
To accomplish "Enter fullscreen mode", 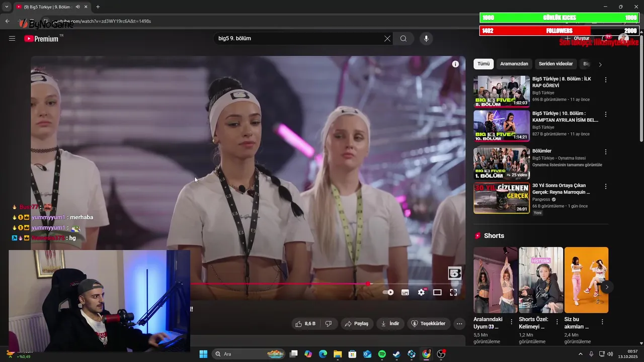I will click(x=453, y=292).
